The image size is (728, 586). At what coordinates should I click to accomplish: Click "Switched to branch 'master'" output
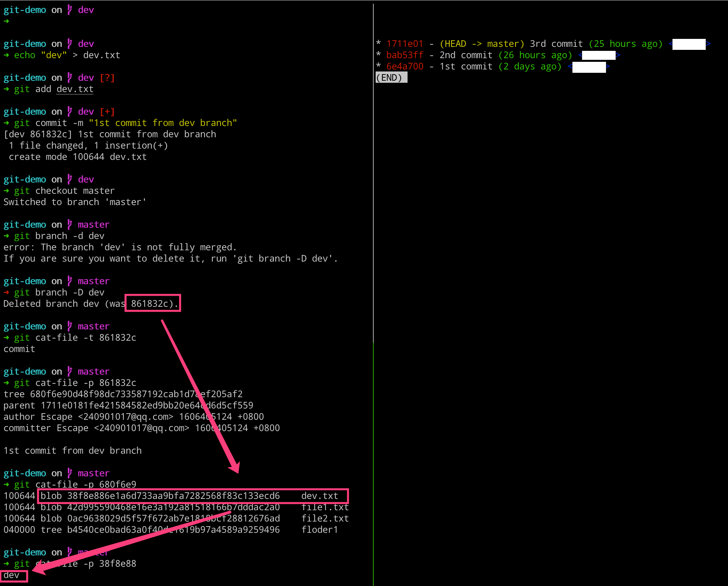point(75,202)
